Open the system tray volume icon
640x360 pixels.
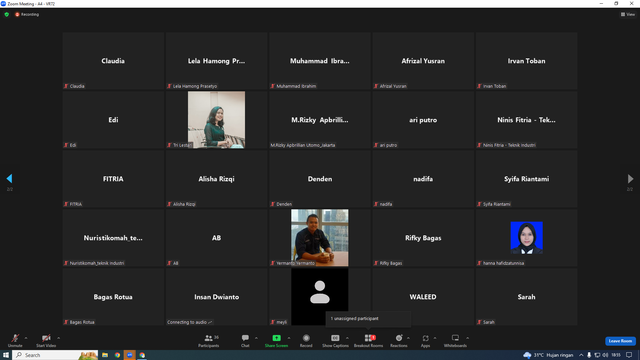click(x=605, y=355)
